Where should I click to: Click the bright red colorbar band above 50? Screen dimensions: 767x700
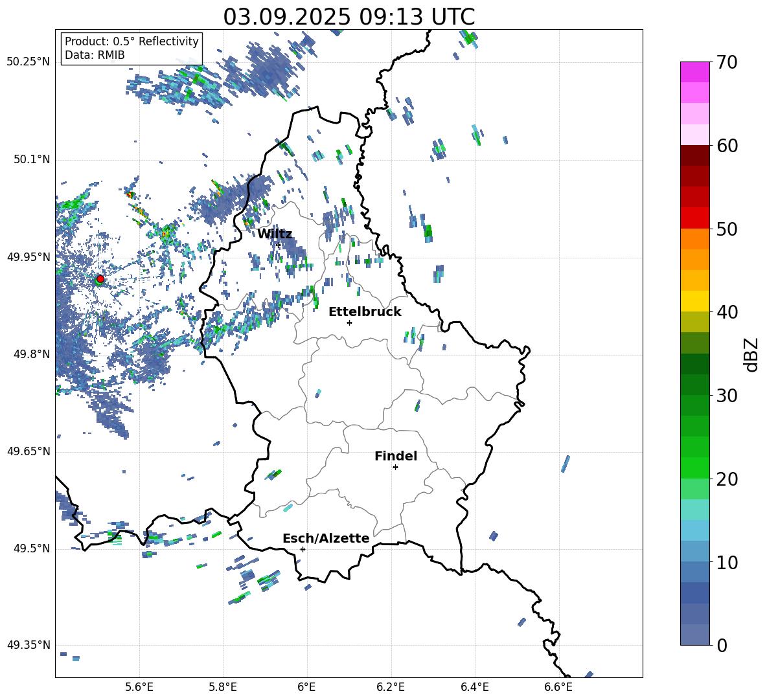pyautogui.click(x=694, y=218)
